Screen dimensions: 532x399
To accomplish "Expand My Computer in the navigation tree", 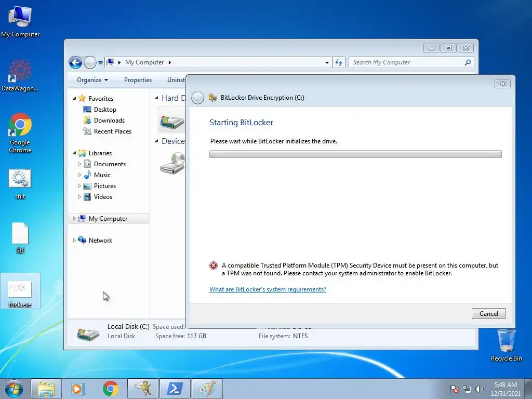I will (x=74, y=219).
